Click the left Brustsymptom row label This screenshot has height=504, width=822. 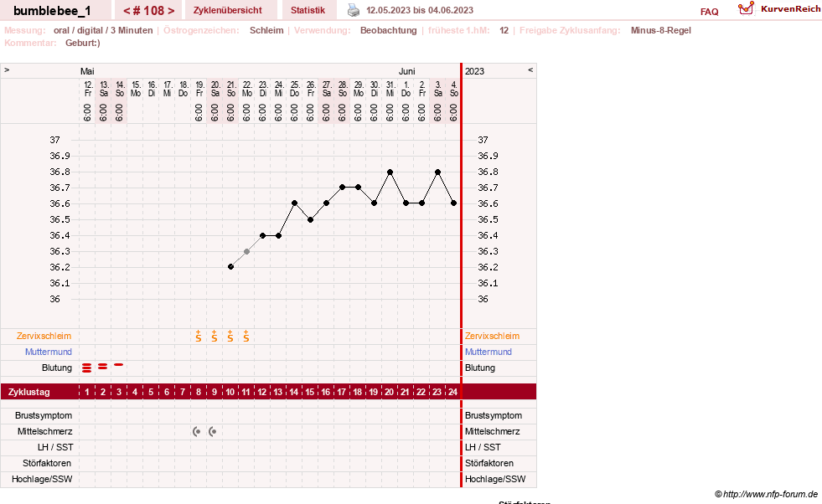pos(44,415)
